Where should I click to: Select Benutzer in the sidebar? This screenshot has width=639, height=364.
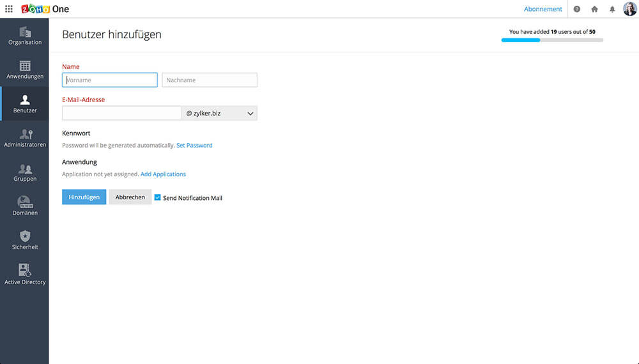[24, 104]
